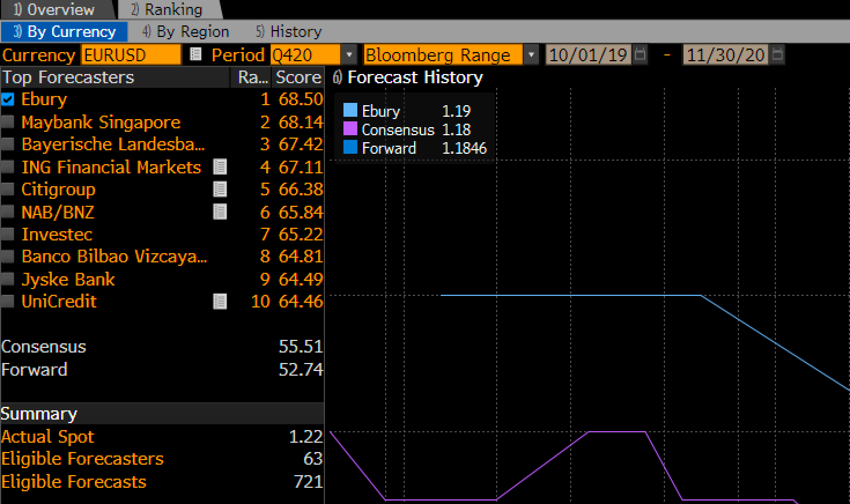Click Ebury score 68.50
The image size is (850, 504).
coord(301,99)
